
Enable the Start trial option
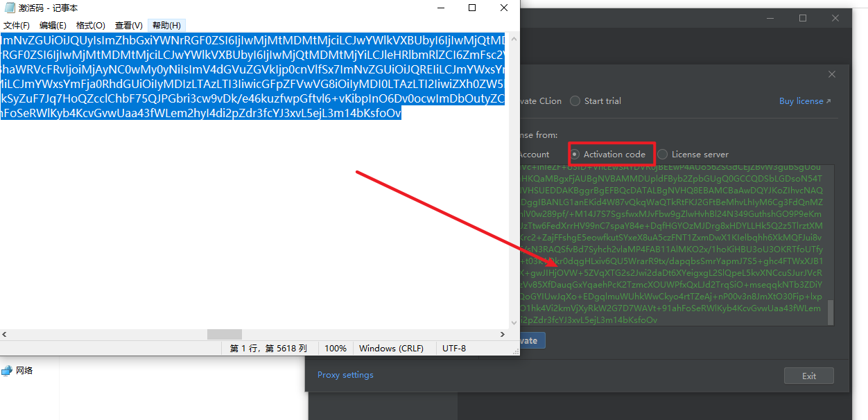pyautogui.click(x=575, y=101)
